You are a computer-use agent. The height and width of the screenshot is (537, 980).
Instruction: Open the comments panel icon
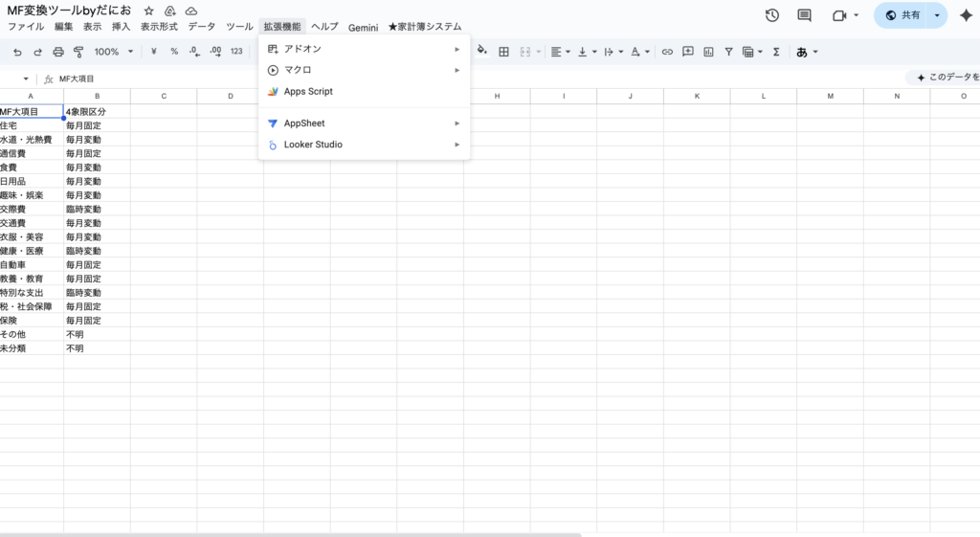click(x=804, y=15)
